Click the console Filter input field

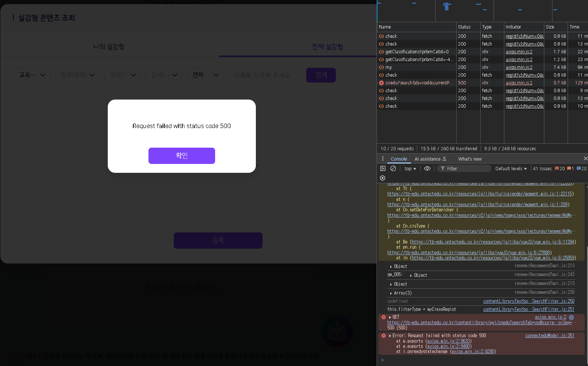coord(467,169)
